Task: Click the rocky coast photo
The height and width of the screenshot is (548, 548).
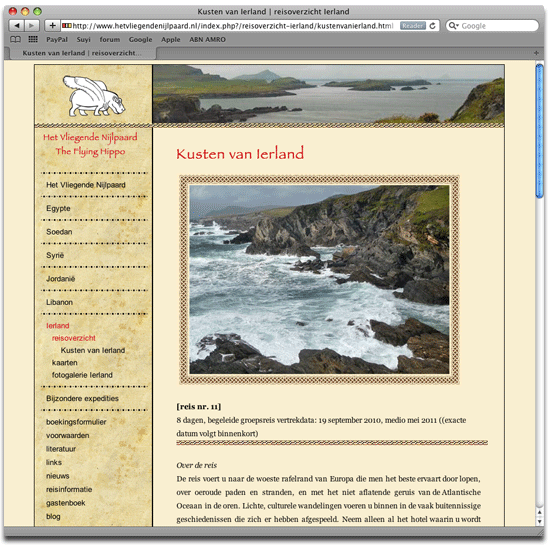Action: [x=319, y=280]
